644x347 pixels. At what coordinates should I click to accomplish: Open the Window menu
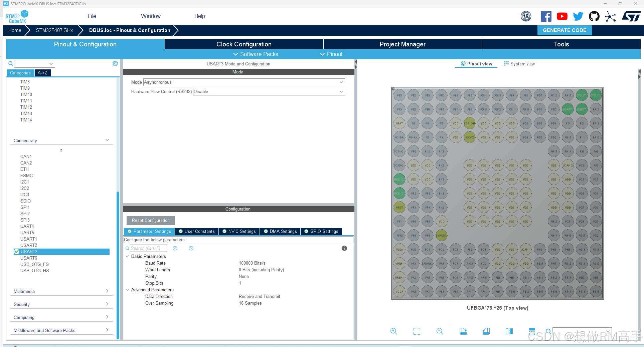tap(151, 16)
